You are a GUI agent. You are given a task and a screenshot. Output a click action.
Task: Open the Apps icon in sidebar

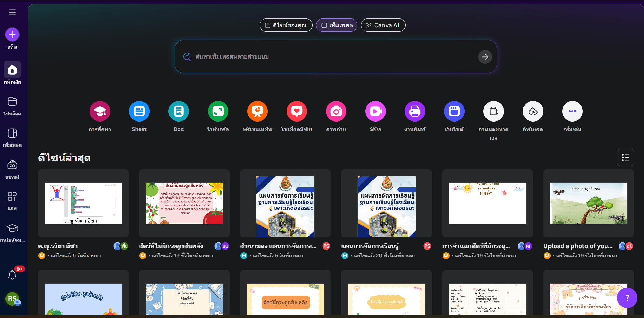point(12,196)
